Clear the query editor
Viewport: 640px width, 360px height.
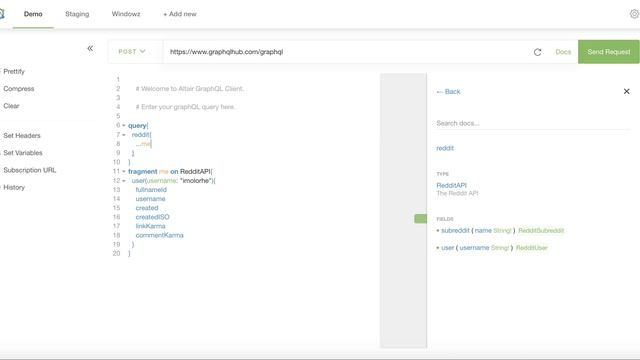pos(11,106)
